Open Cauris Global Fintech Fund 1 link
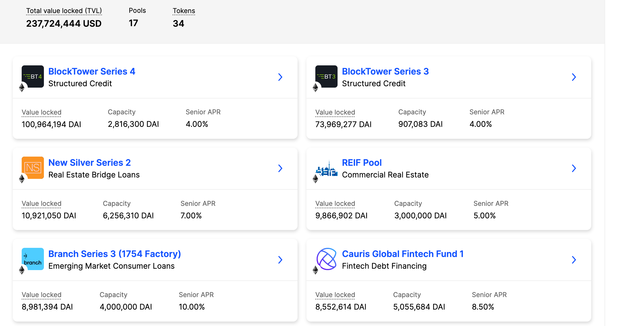 403,254
